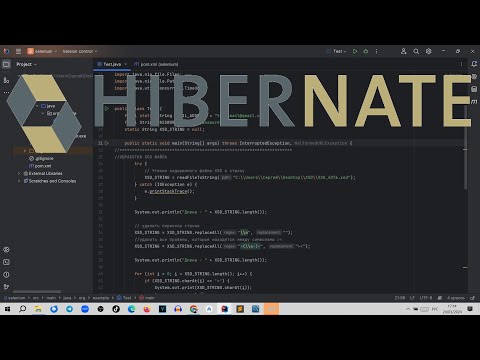480x360 pixels.
Task: Switch to the pom.xml (selenium) tab
Action: pos(156,64)
